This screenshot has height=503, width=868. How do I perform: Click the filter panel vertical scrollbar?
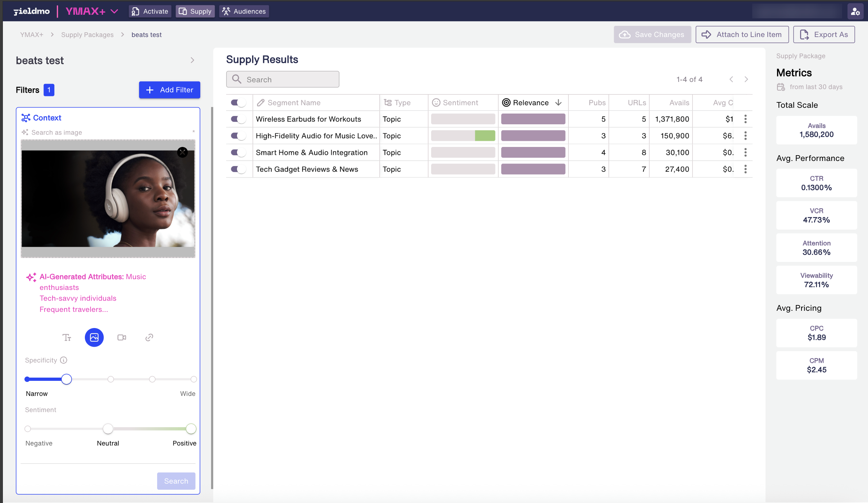click(x=212, y=298)
